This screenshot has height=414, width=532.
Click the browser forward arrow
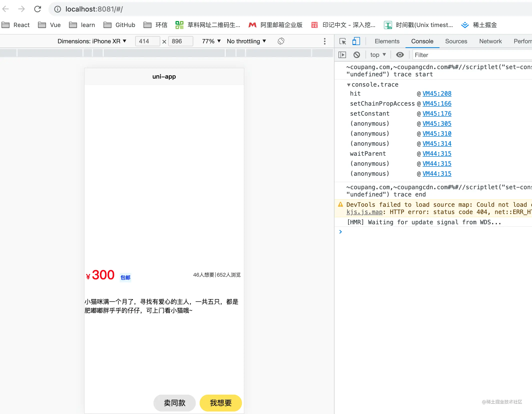point(21,9)
